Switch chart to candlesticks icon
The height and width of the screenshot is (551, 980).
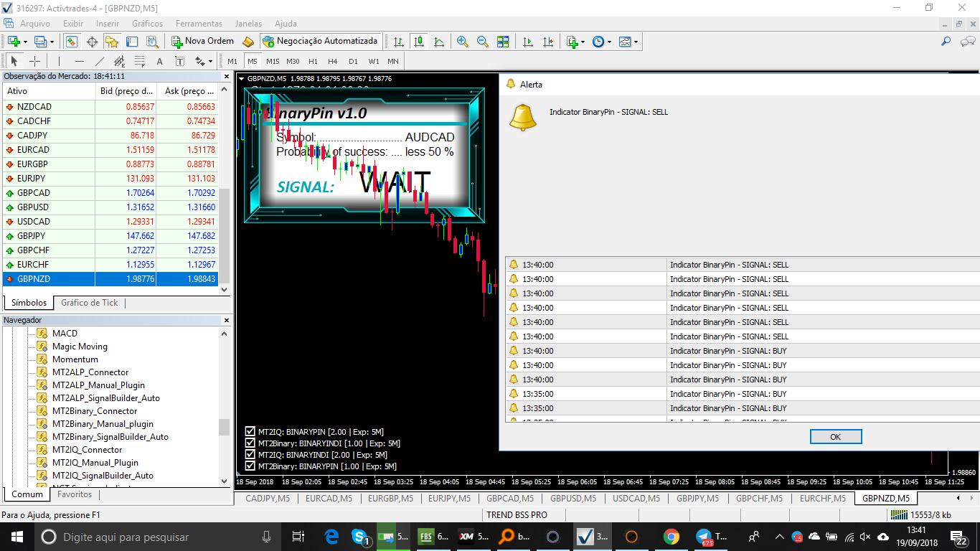[x=418, y=42]
